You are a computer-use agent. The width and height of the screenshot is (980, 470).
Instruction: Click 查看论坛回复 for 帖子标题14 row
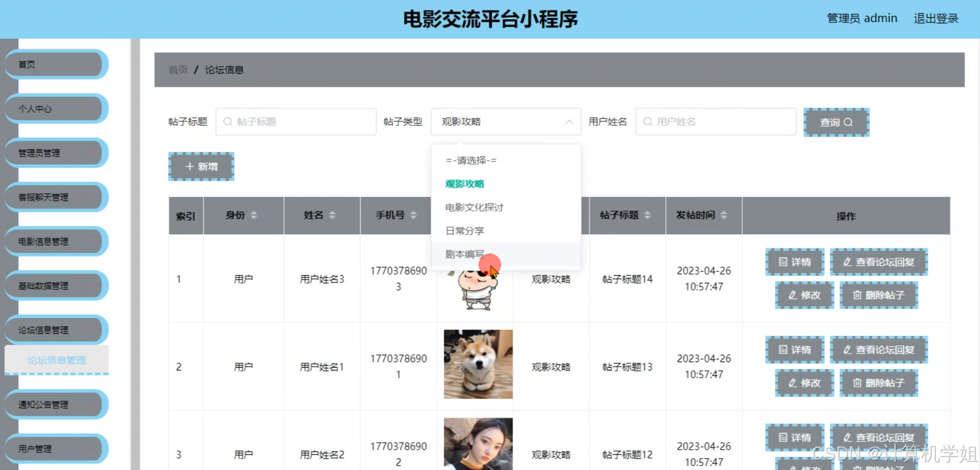coord(879,262)
